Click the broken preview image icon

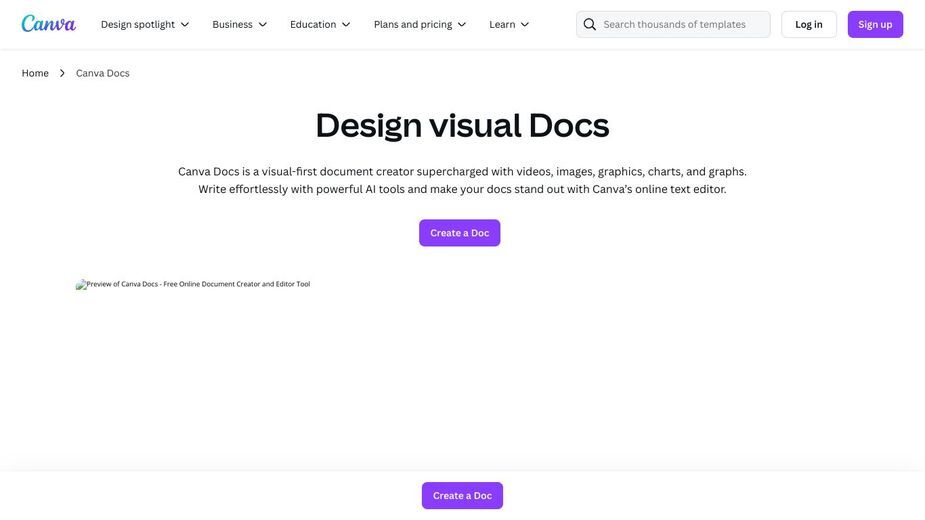(81, 284)
